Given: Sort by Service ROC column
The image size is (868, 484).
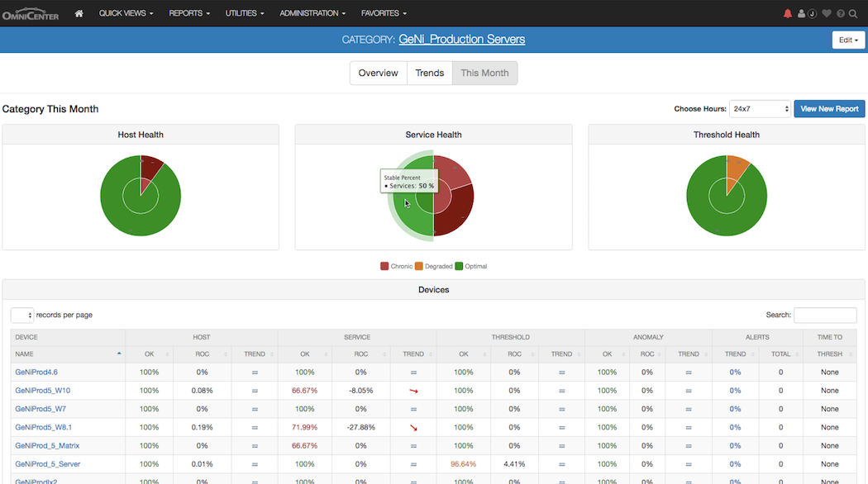Looking at the screenshot, I should [x=361, y=354].
